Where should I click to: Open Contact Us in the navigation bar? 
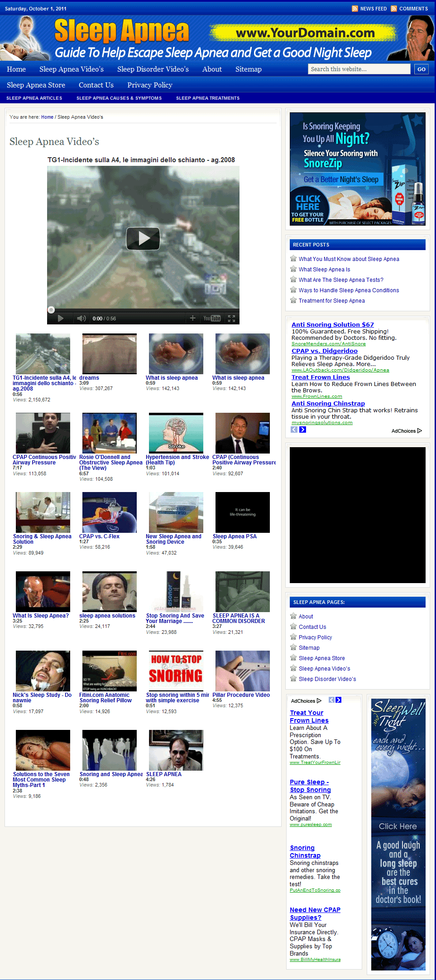[96, 85]
